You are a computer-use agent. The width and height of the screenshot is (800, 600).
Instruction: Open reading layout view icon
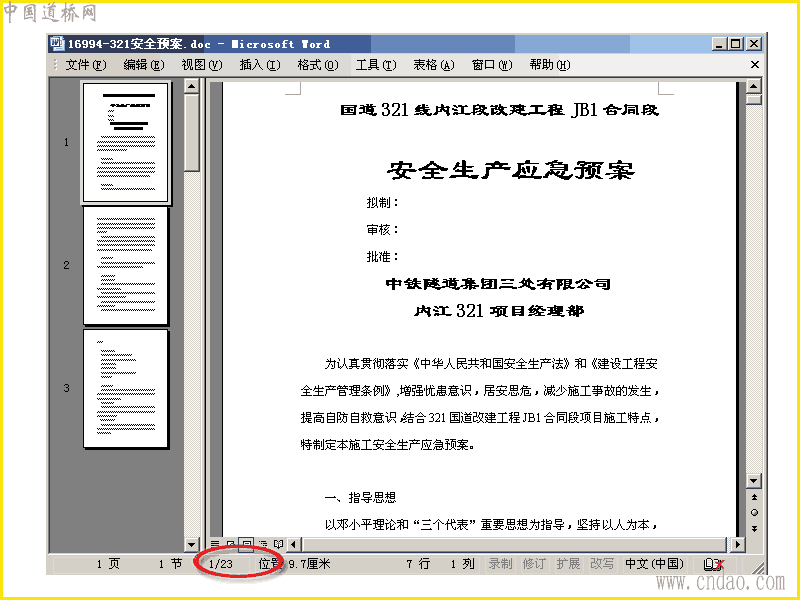(x=279, y=544)
